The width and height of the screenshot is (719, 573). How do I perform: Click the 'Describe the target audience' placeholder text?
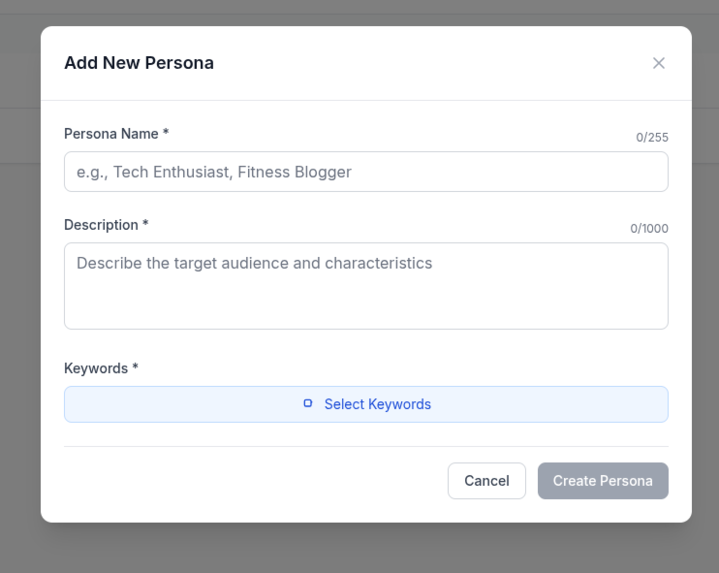coord(254,264)
